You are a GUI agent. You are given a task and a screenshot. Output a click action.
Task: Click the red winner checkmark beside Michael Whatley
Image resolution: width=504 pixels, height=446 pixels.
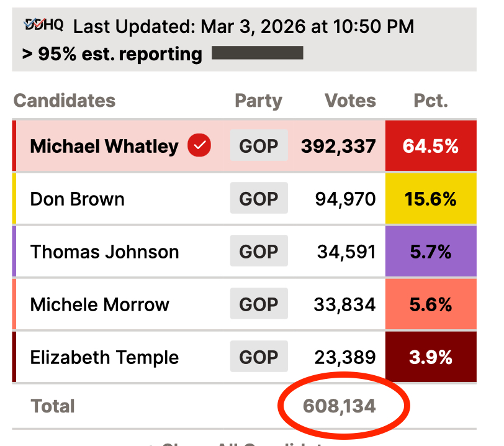point(199,145)
